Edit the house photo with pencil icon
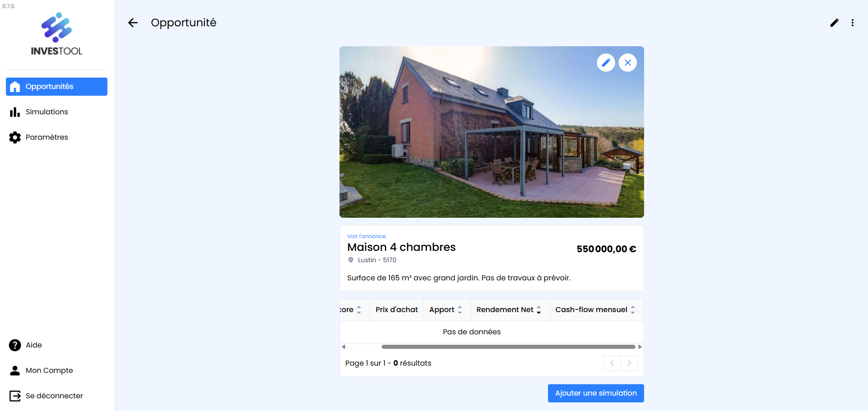This screenshot has width=868, height=411. [606, 63]
